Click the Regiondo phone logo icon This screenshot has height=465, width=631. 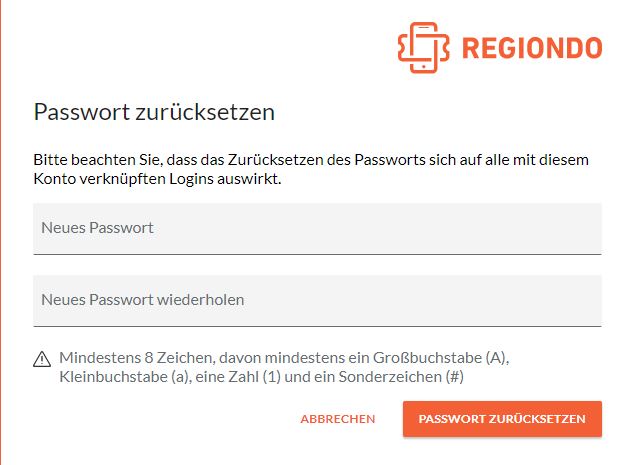(x=423, y=48)
